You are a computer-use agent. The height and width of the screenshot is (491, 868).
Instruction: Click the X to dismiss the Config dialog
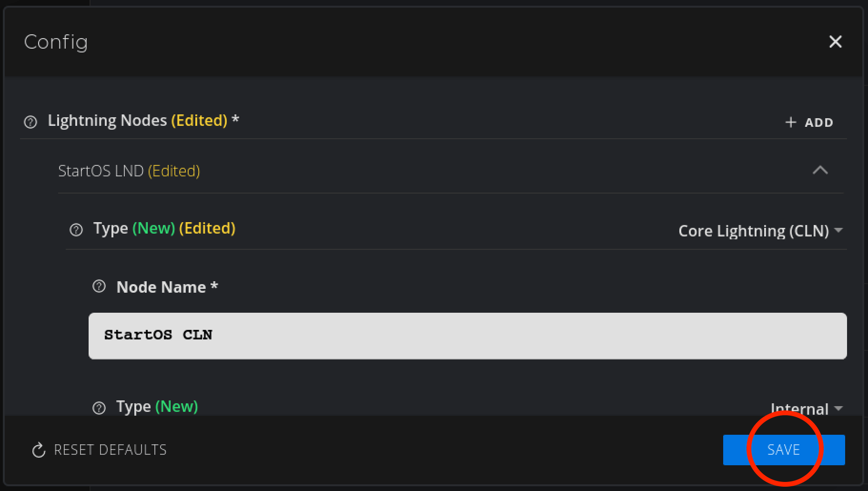pyautogui.click(x=836, y=41)
